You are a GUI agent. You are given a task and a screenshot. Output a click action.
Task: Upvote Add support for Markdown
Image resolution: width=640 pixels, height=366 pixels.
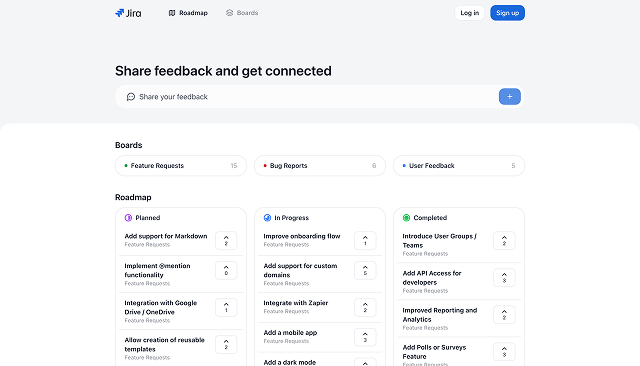(226, 241)
